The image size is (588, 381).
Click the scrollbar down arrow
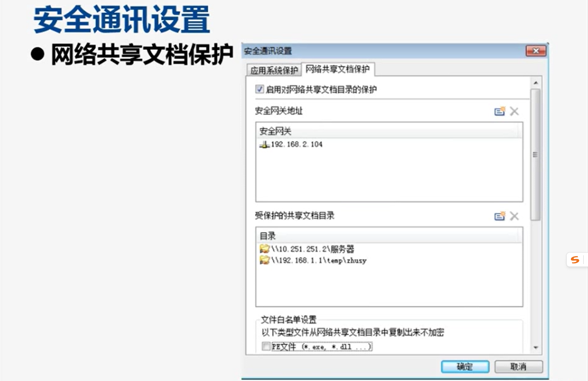pyautogui.click(x=536, y=347)
